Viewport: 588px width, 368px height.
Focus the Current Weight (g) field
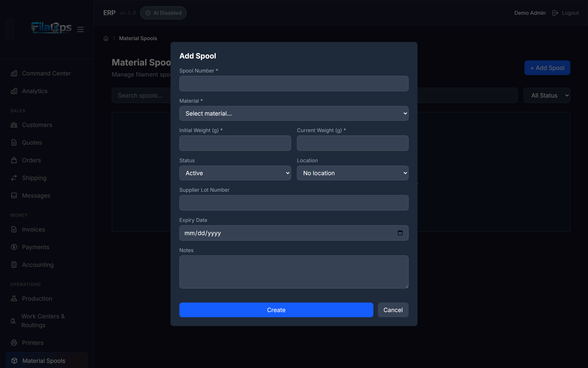(353, 143)
